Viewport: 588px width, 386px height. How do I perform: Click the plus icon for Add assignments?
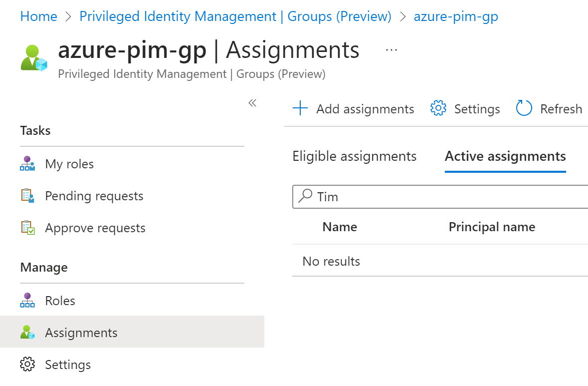point(300,108)
